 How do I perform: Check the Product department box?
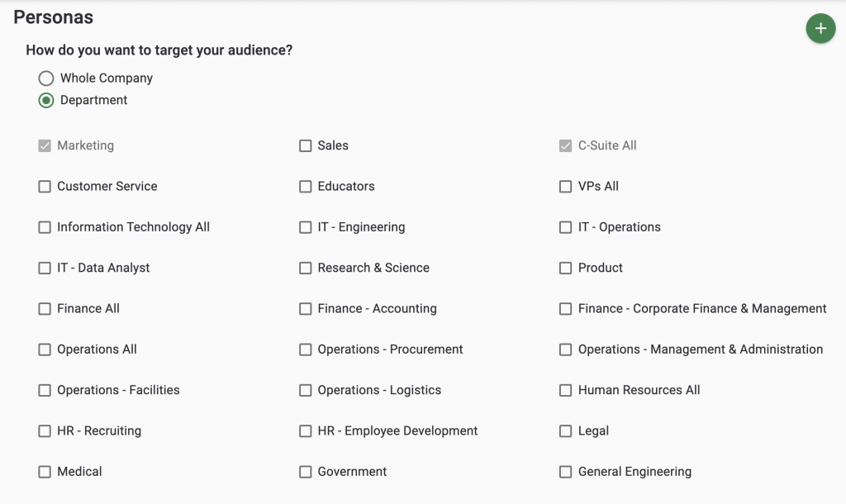coord(565,269)
